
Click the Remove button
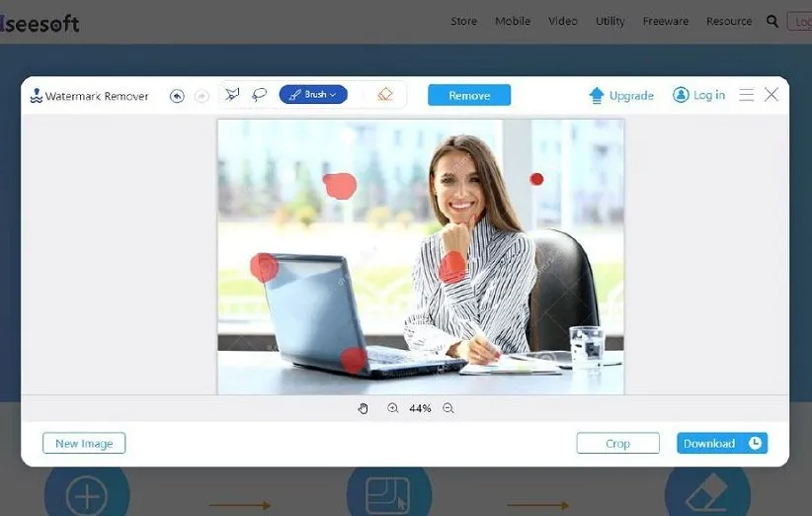tap(469, 95)
